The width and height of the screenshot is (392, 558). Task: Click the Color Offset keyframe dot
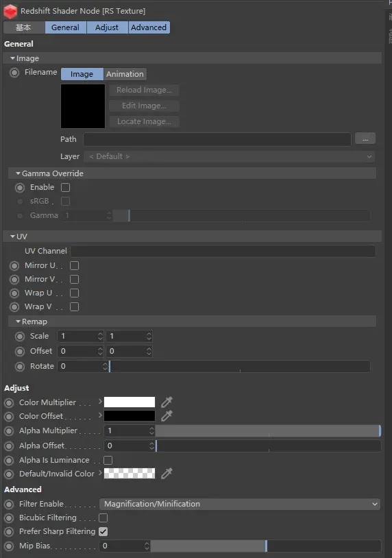[x=9, y=416]
